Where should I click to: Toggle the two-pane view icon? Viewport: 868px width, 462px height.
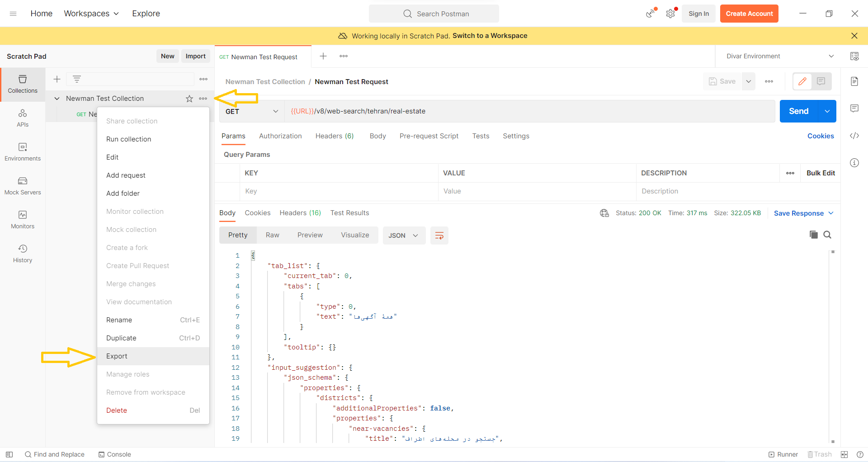tap(844, 454)
